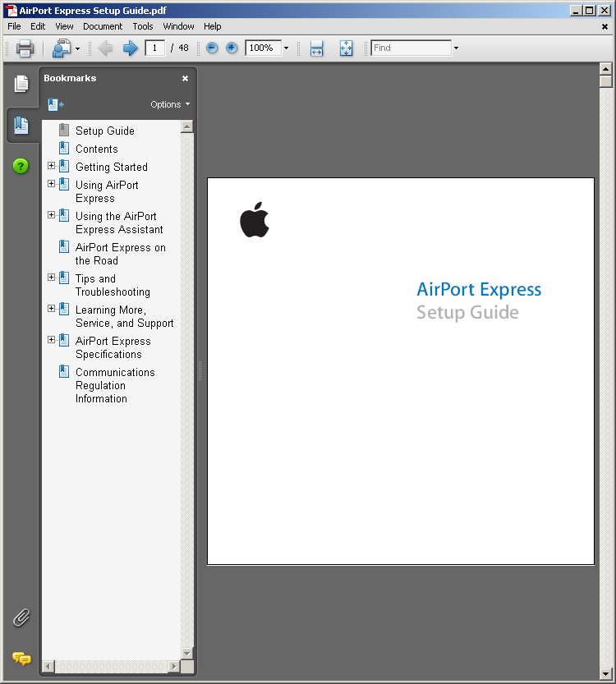Screen dimensions: 616x684
Task: Click AirPort Express on the Road bookmark icon
Action: point(64,246)
